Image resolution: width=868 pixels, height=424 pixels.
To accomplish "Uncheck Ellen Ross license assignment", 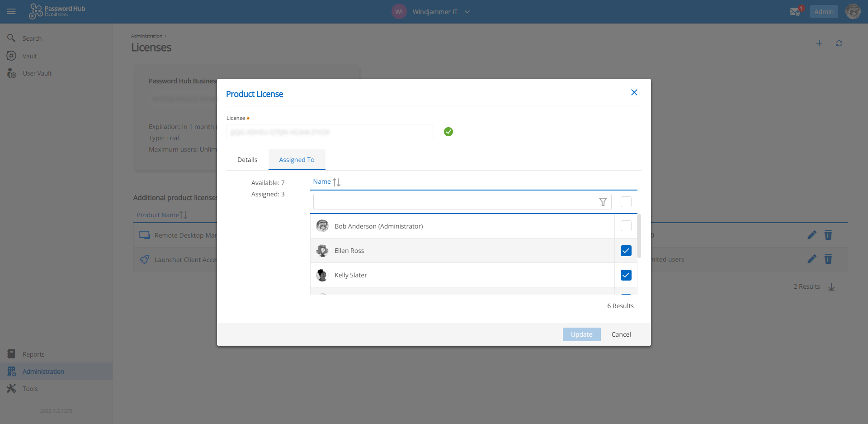I will click(626, 251).
